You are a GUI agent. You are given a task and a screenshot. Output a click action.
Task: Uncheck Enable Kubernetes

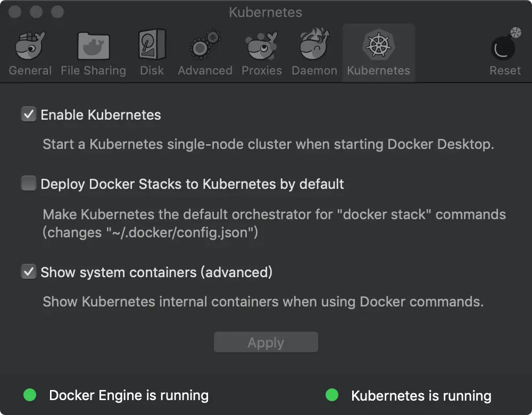tap(28, 114)
